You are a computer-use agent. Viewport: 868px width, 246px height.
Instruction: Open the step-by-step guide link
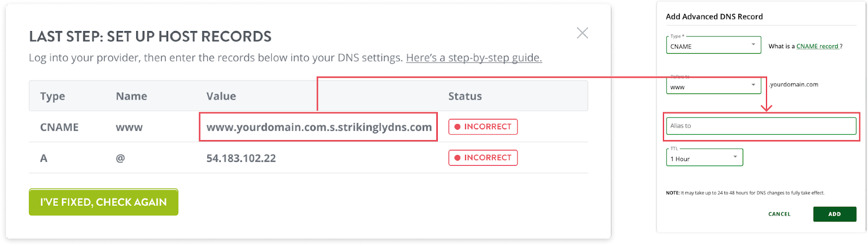(474, 58)
